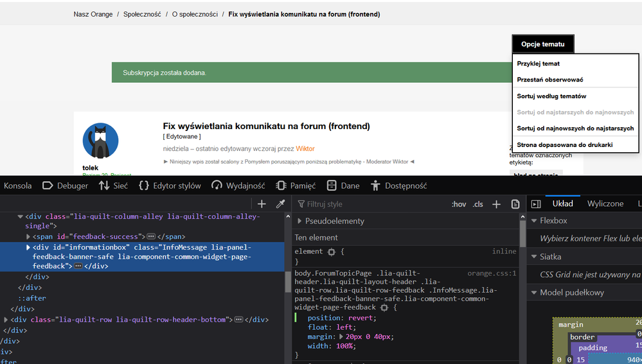
Task: Expand the feedback-success span node
Action: pyautogui.click(x=28, y=236)
